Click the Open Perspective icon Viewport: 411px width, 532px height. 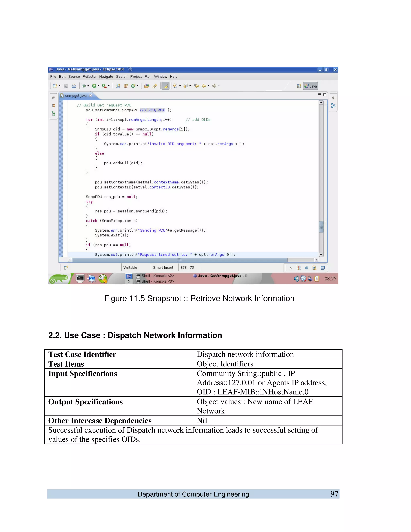click(299, 86)
